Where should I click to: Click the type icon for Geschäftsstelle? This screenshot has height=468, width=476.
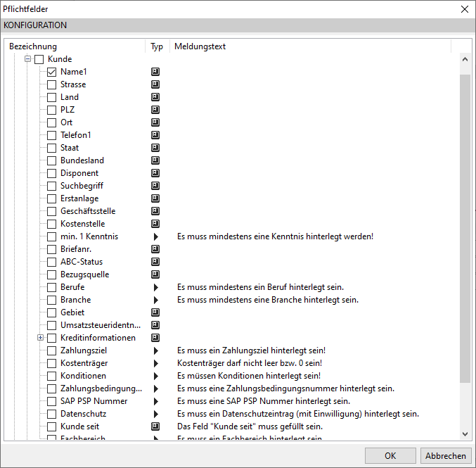(155, 211)
